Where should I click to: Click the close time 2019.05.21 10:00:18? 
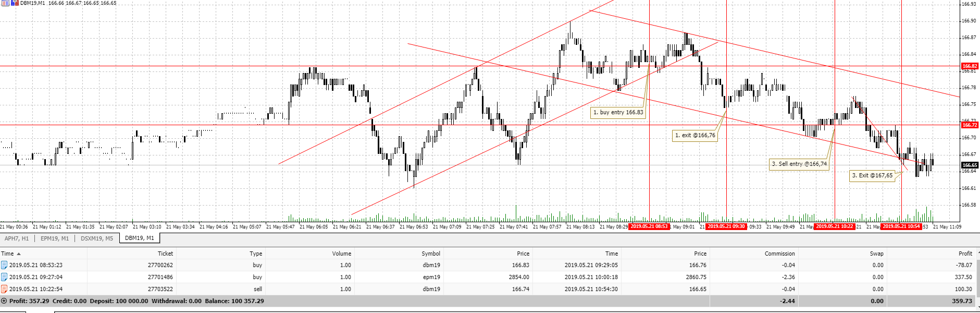coord(591,277)
